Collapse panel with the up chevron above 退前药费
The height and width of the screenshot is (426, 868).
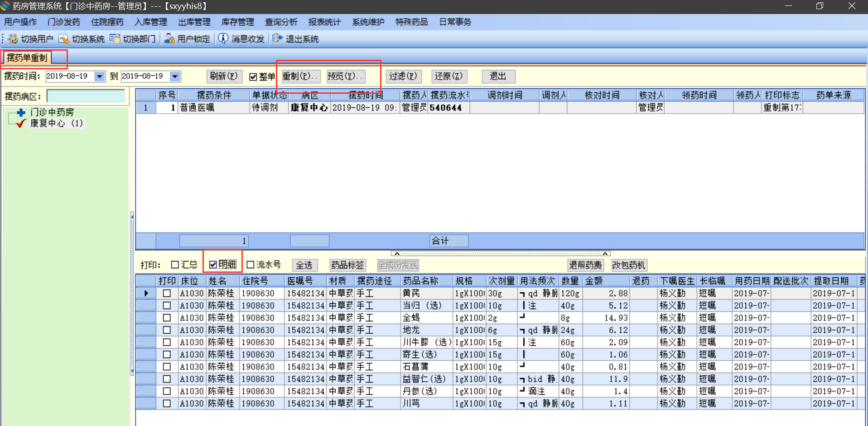click(605, 253)
